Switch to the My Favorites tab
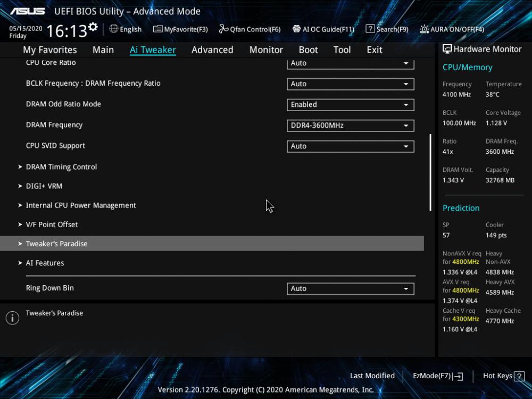Image resolution: width=532 pixels, height=399 pixels. (x=50, y=50)
